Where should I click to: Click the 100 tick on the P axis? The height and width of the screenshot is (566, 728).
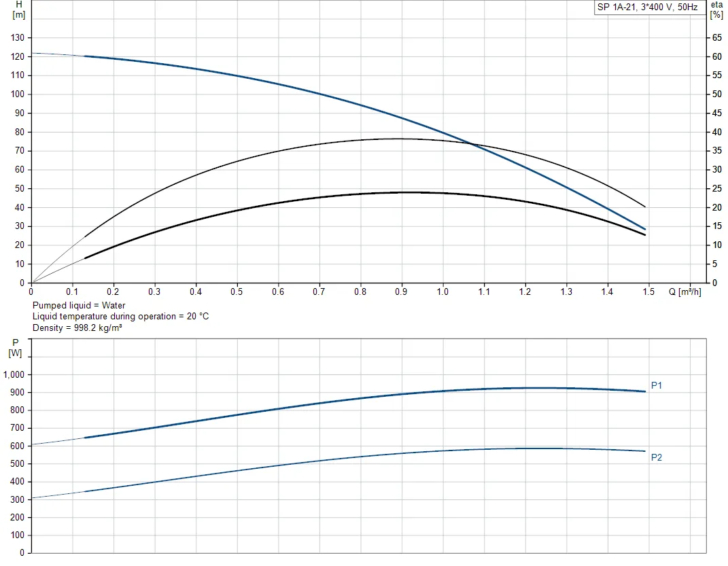(18, 535)
